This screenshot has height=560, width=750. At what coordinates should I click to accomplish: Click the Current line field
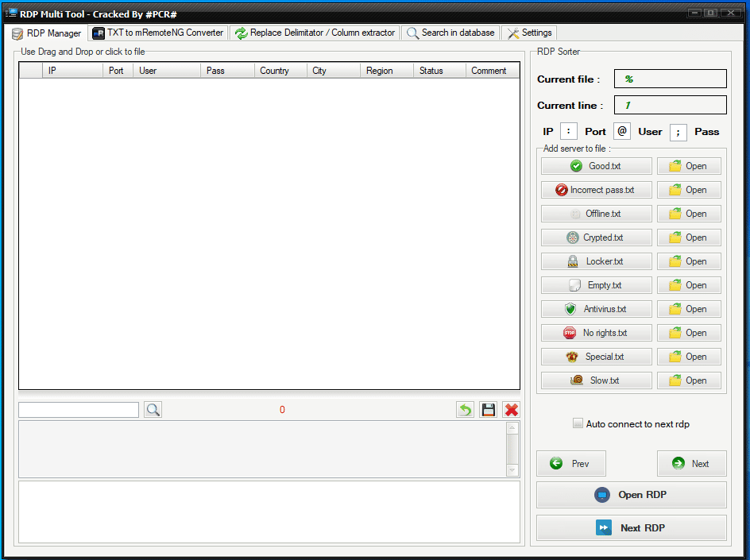point(670,105)
